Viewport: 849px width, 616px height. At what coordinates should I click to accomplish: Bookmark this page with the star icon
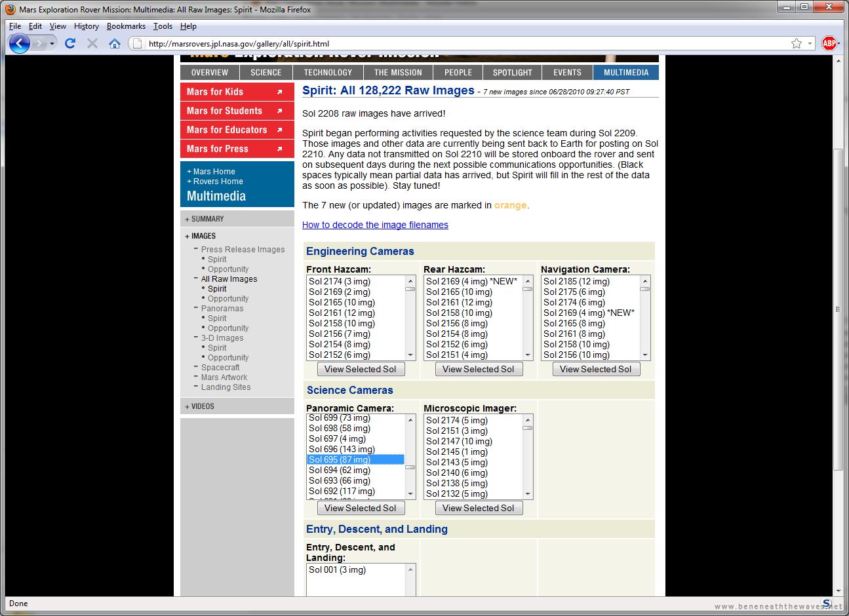(797, 43)
